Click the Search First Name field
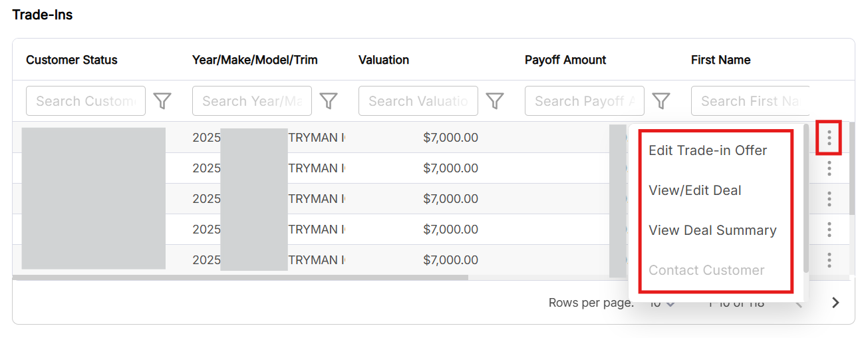The width and height of the screenshot is (868, 338). click(x=750, y=101)
